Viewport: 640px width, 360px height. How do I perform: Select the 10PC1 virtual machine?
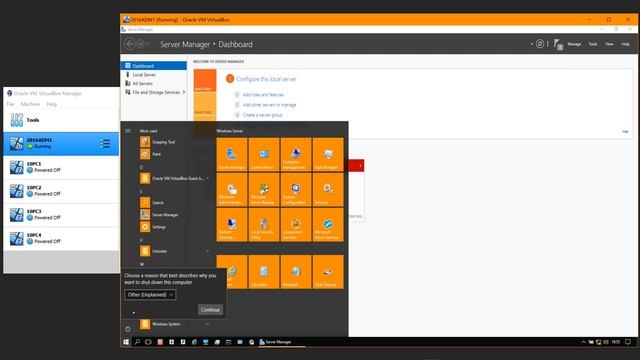click(x=61, y=167)
